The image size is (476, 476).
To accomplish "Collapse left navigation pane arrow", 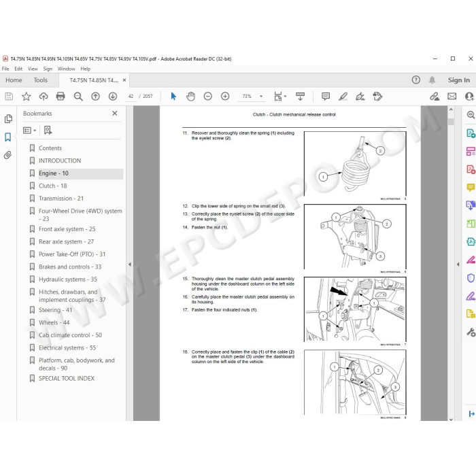I will tap(130, 264).
